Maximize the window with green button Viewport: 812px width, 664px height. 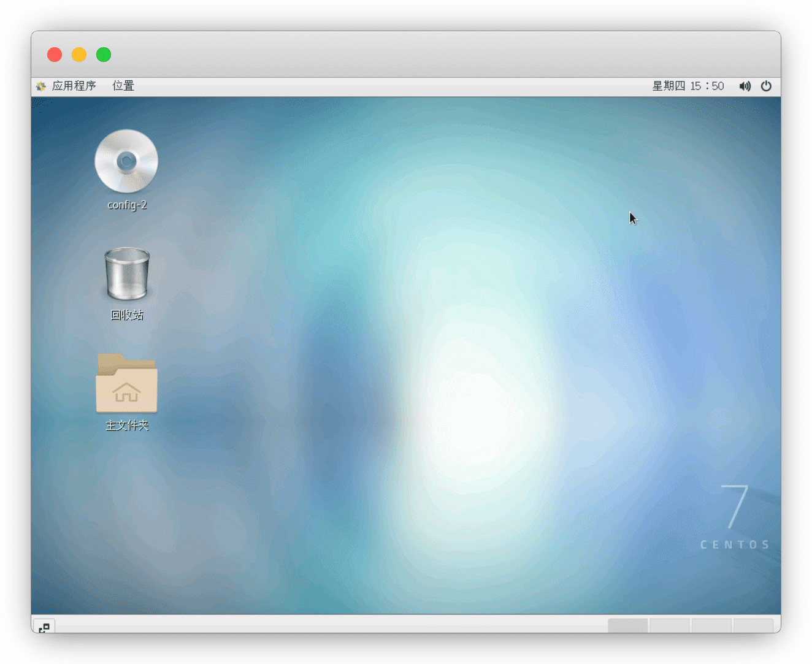[x=104, y=55]
